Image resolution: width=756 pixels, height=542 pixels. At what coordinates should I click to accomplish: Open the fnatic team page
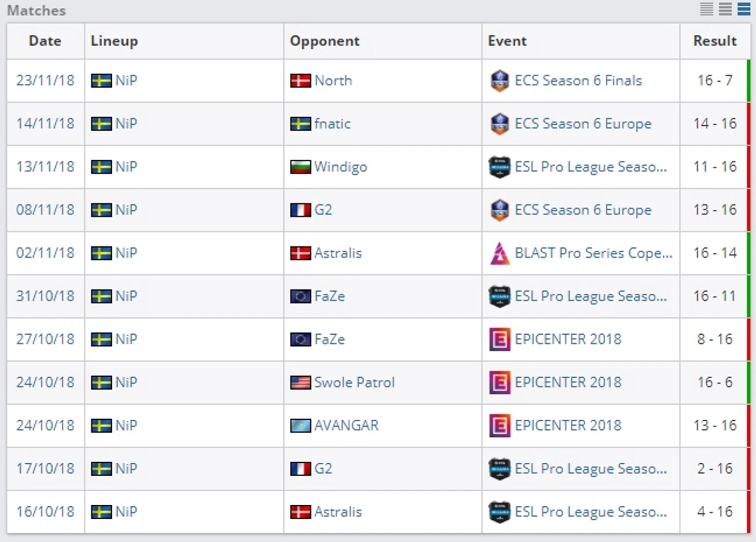(332, 124)
